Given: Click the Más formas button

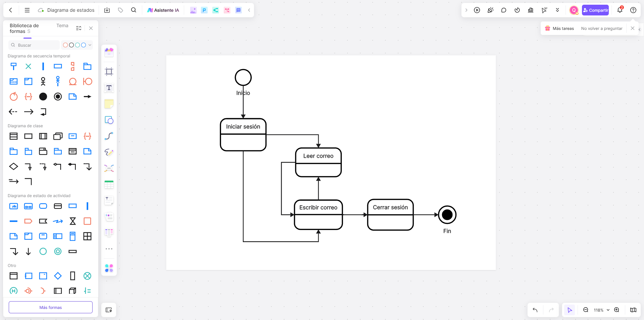Looking at the screenshot, I should pyautogui.click(x=51, y=307).
